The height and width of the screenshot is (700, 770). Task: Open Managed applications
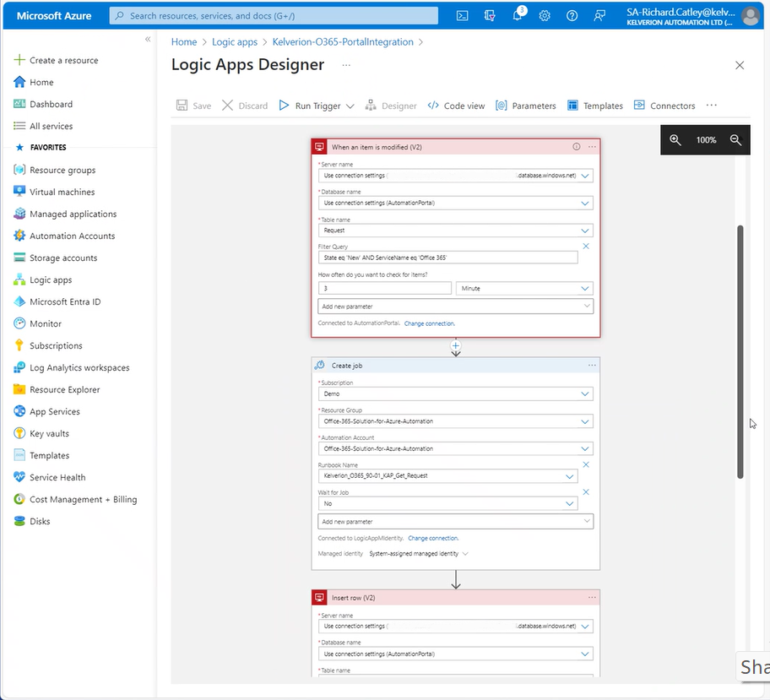pos(73,214)
